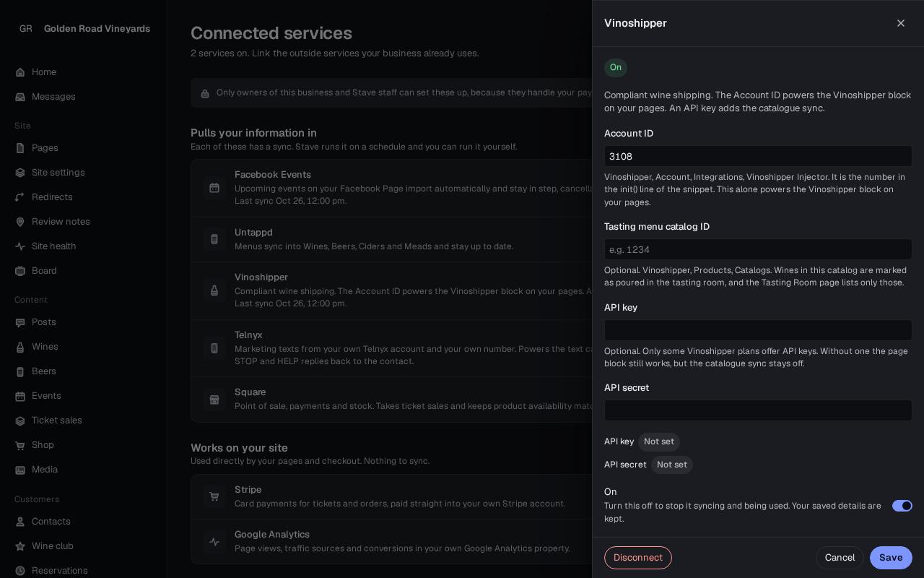Open Review notes in the sidebar
Viewport: 924px width, 578px height.
click(83, 222)
